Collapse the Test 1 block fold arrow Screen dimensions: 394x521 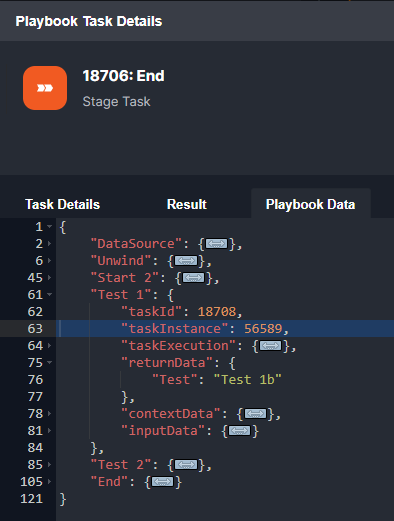coord(49,295)
